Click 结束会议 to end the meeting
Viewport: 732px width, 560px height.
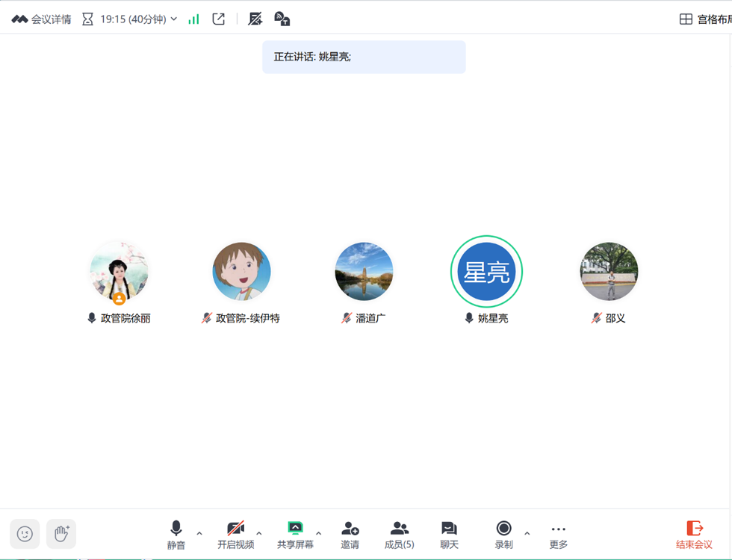(694, 535)
